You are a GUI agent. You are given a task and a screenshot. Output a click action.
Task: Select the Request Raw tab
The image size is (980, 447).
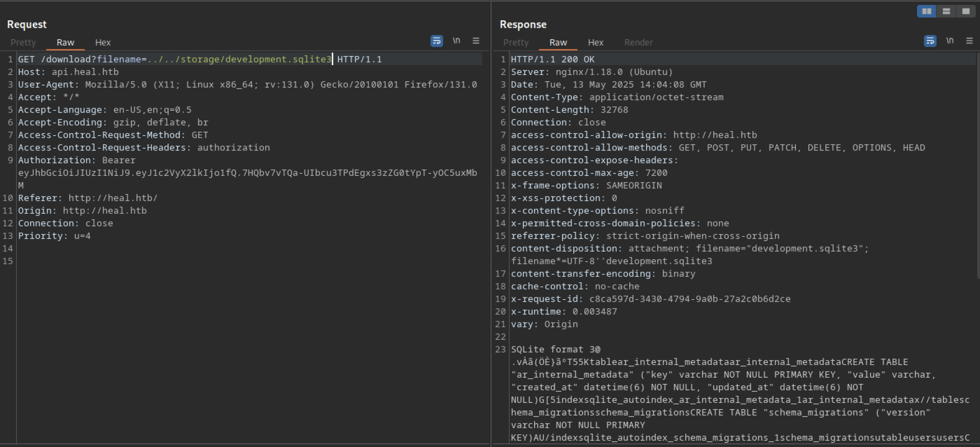[65, 43]
